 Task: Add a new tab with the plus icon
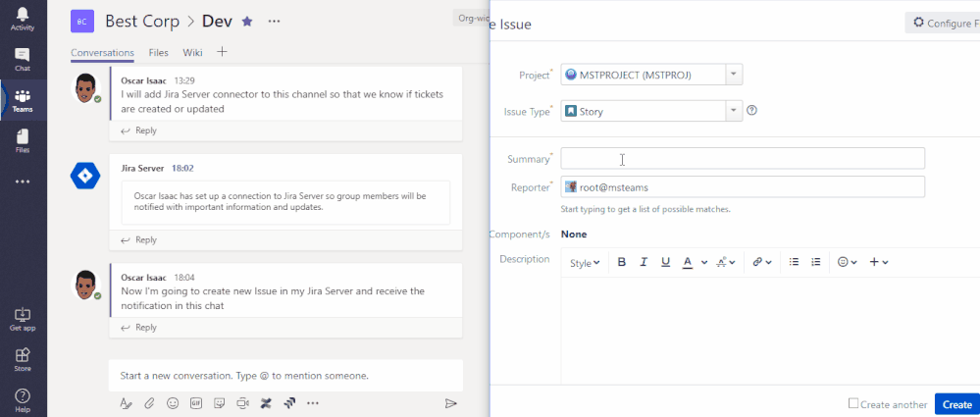click(x=222, y=52)
